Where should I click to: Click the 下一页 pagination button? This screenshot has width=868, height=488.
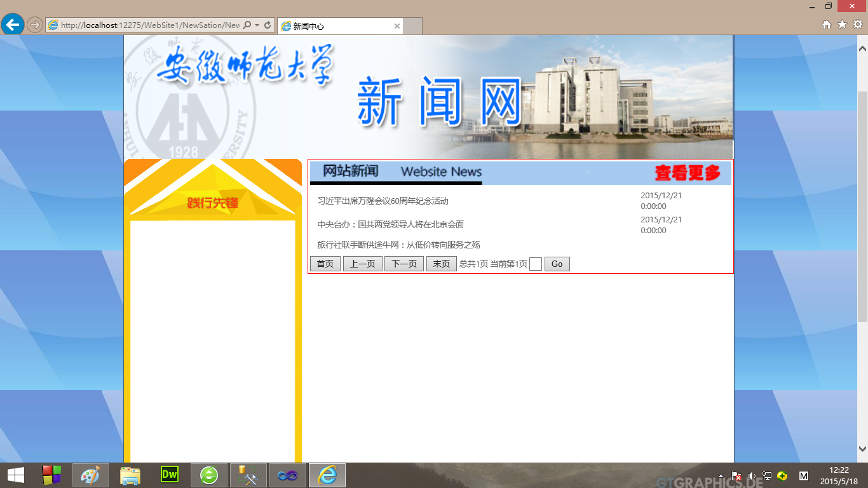coord(404,264)
